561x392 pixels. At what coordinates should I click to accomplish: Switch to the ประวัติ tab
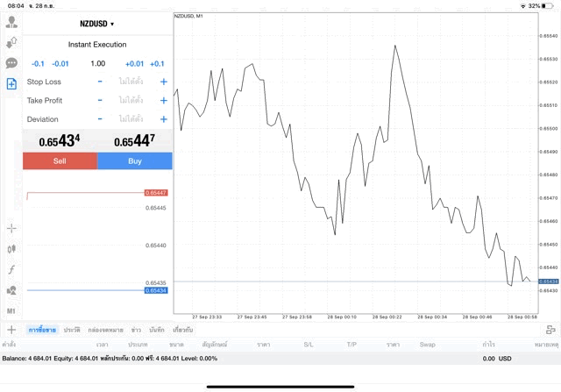[x=71, y=330]
